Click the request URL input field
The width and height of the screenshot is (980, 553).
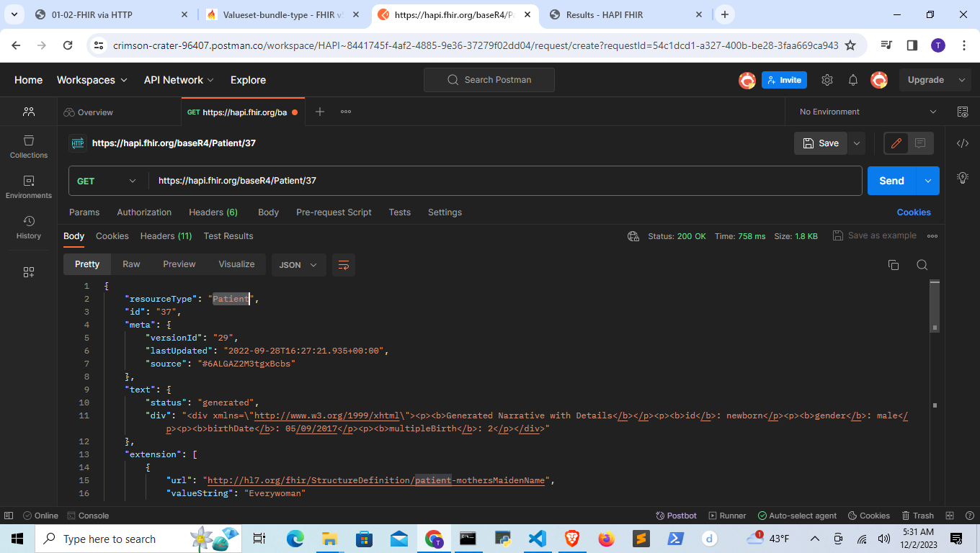pyautogui.click(x=505, y=181)
